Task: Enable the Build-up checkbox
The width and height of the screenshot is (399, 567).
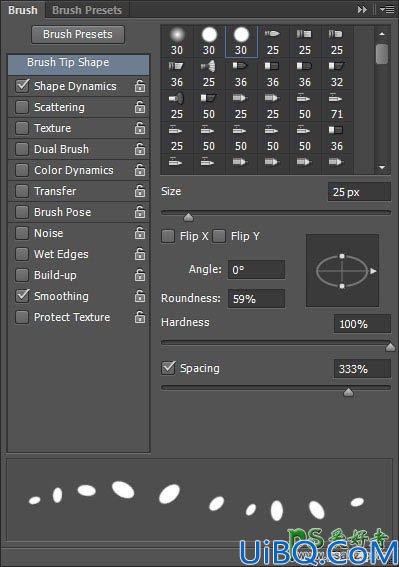Action: pyautogui.click(x=22, y=275)
